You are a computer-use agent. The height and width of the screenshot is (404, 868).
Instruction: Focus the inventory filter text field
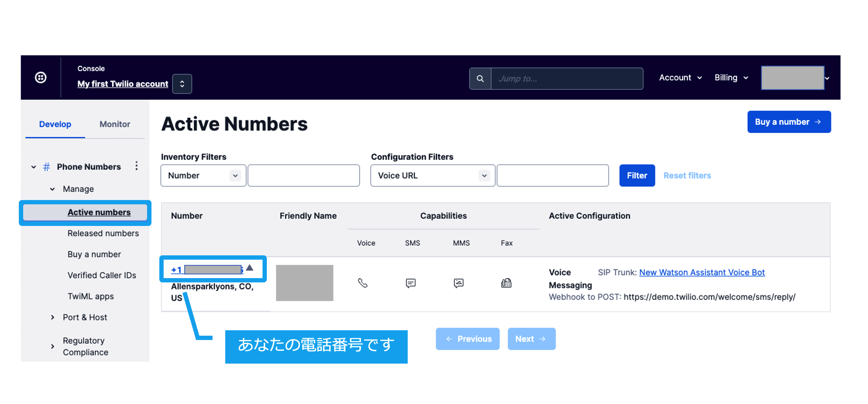(x=304, y=175)
